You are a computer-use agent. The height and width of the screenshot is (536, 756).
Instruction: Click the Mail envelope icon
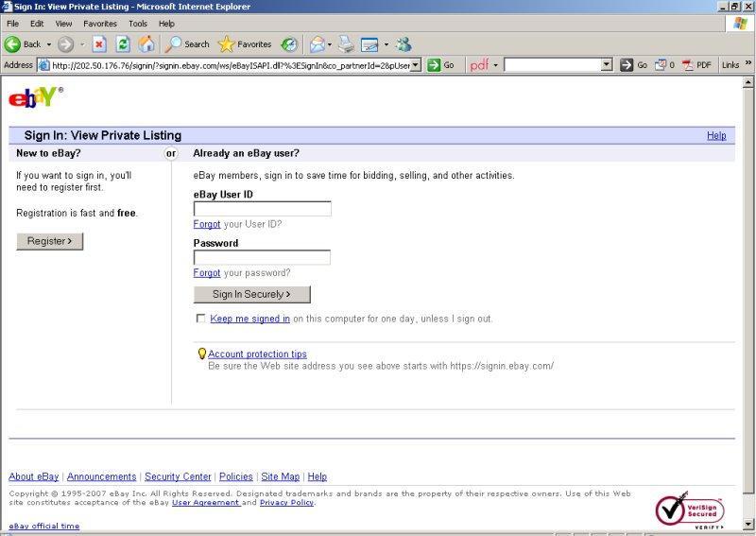(x=317, y=44)
